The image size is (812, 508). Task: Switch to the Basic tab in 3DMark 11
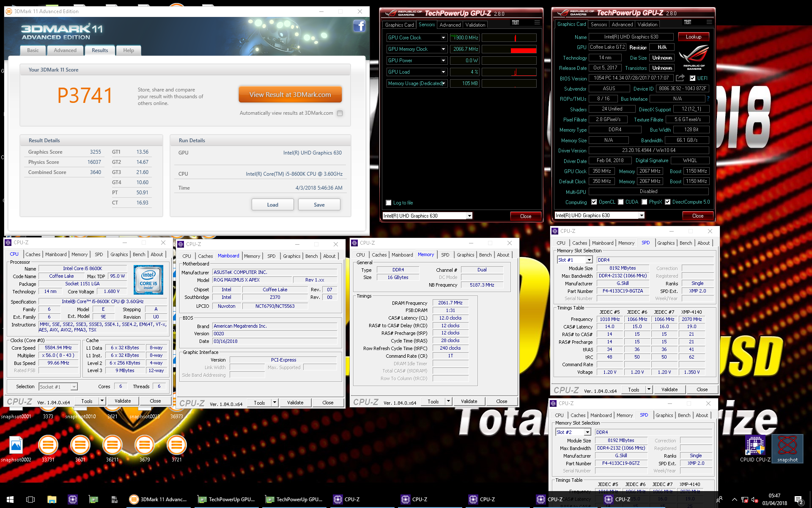tap(33, 50)
